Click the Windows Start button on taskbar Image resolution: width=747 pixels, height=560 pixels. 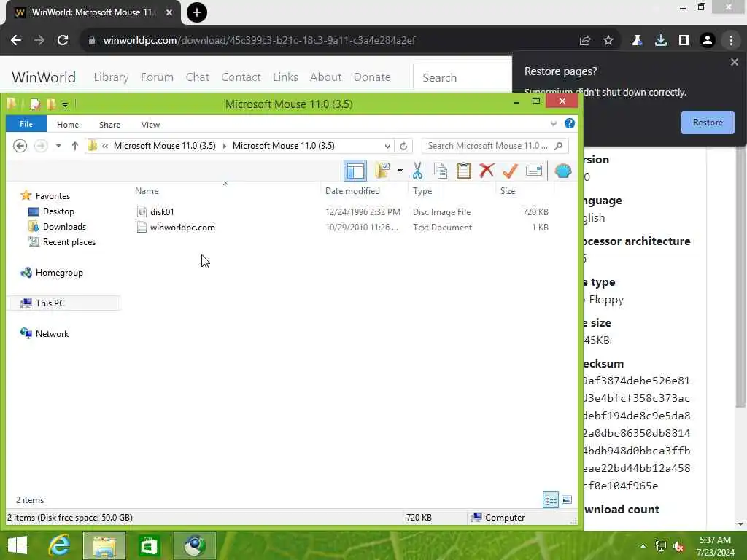[18, 545]
